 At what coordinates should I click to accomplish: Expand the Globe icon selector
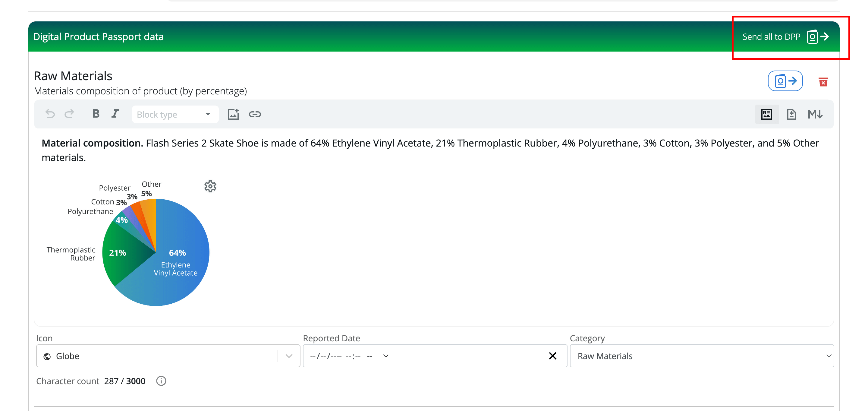pyautogui.click(x=289, y=356)
